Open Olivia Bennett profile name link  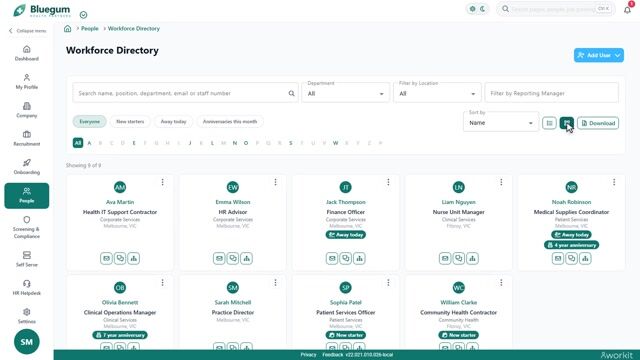tap(120, 302)
